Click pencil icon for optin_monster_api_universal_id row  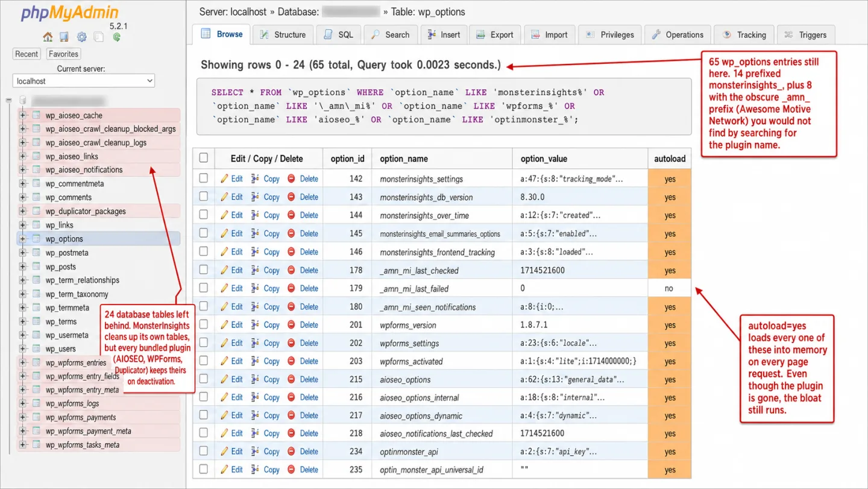point(224,470)
